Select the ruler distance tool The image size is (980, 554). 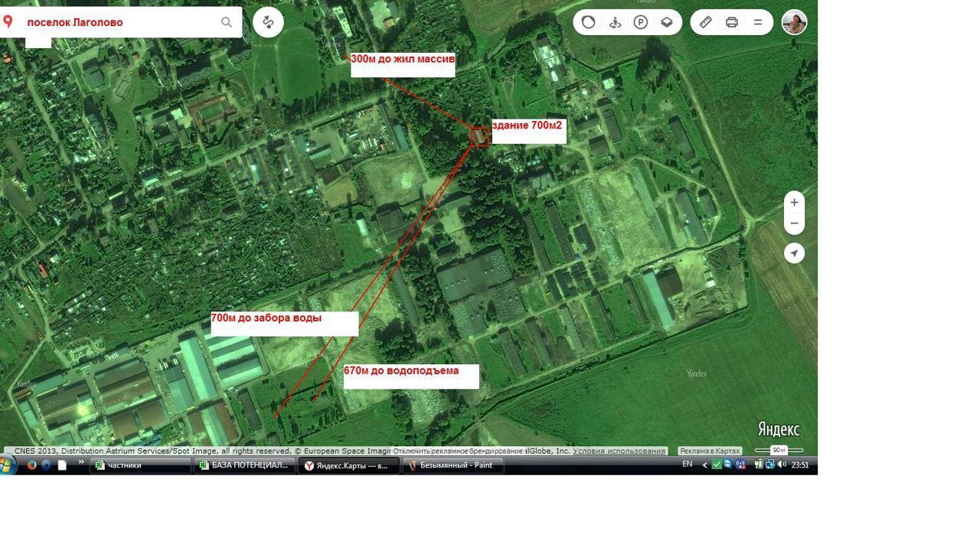[706, 22]
